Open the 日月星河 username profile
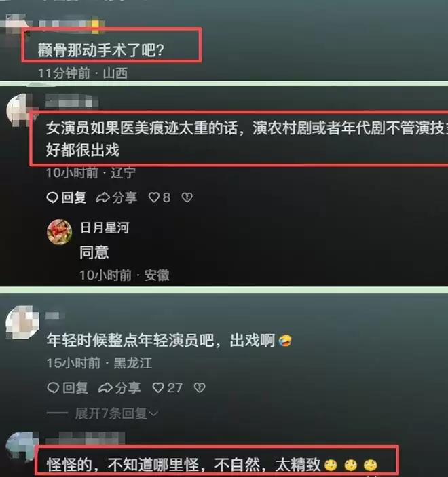448x477 pixels. pyautogui.click(x=105, y=227)
